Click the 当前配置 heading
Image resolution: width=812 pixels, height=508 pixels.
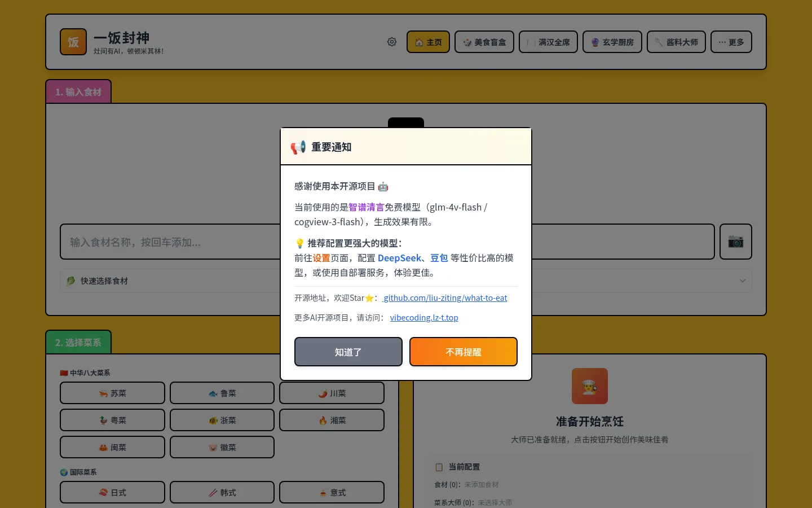[464, 467]
